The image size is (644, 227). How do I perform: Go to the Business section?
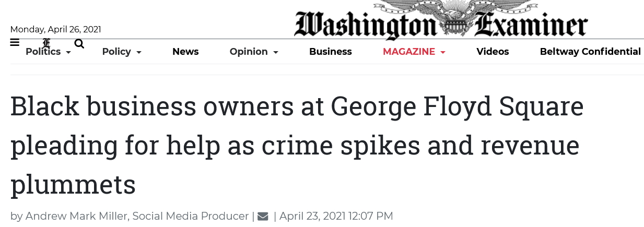point(331,52)
